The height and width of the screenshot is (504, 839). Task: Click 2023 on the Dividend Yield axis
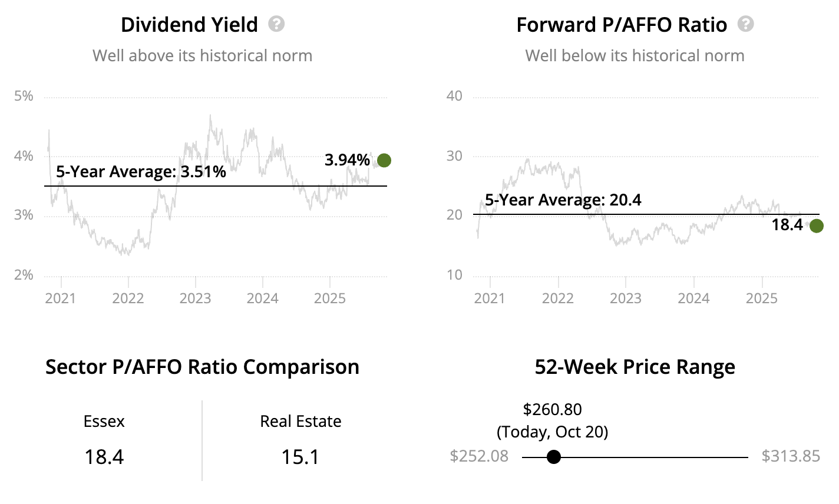(195, 298)
